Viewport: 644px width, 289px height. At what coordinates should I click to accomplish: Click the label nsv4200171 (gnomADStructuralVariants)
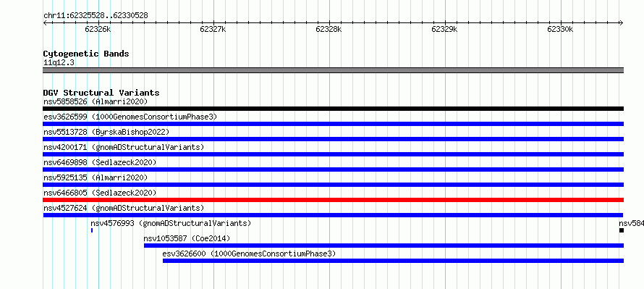point(124,147)
